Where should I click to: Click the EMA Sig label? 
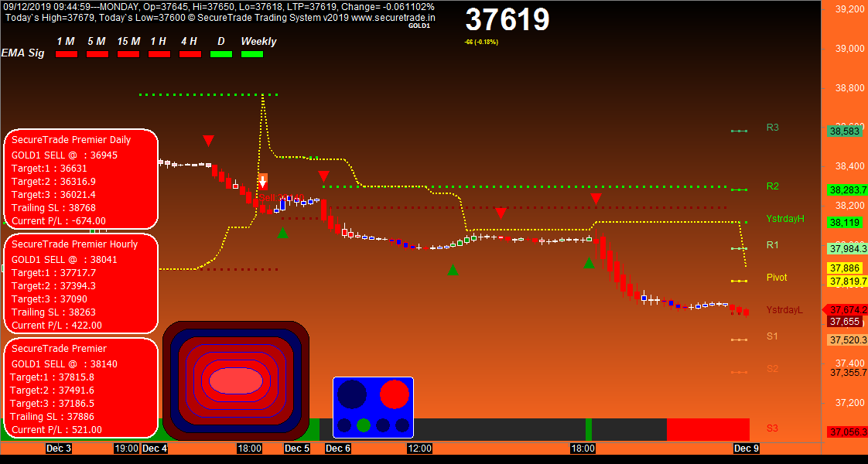[22, 53]
